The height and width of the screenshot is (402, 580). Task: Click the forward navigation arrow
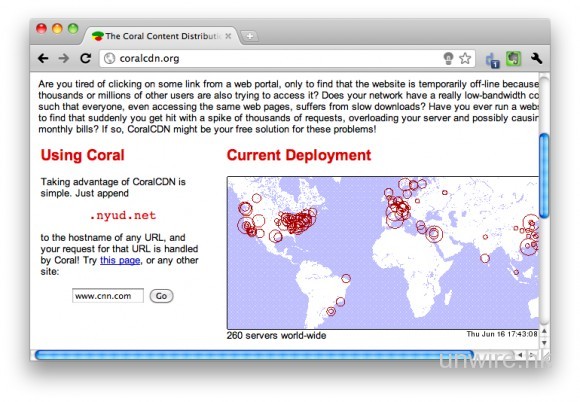(x=64, y=58)
